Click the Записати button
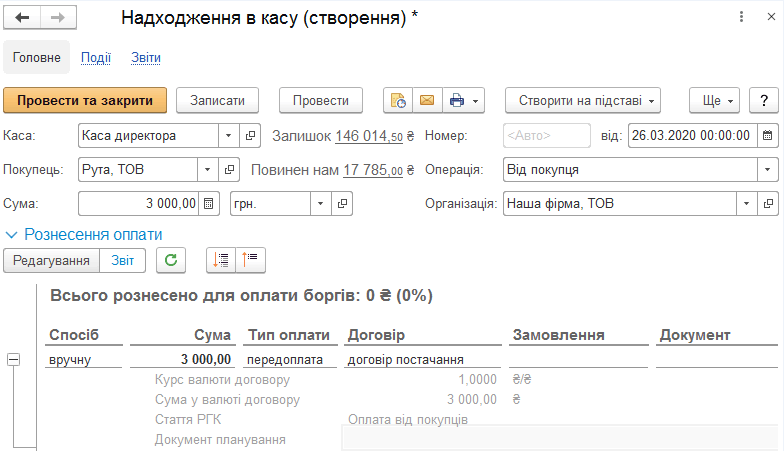The width and height of the screenshot is (784, 451). (218, 100)
